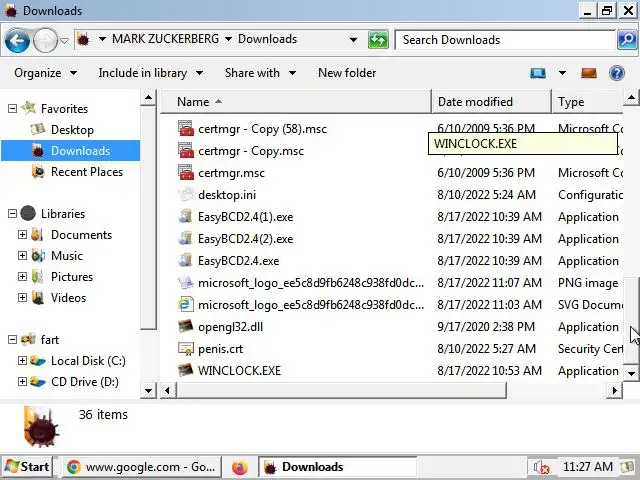Click the green refresh button by the address bar

pos(378,40)
